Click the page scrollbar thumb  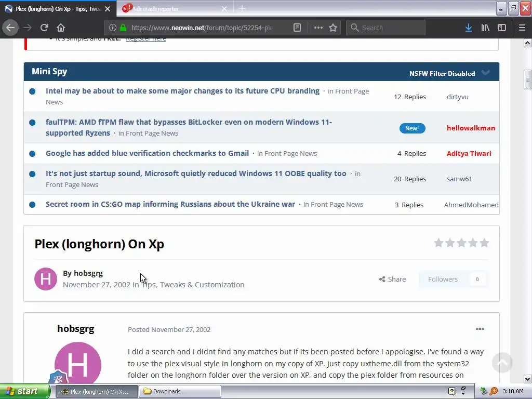click(527, 79)
